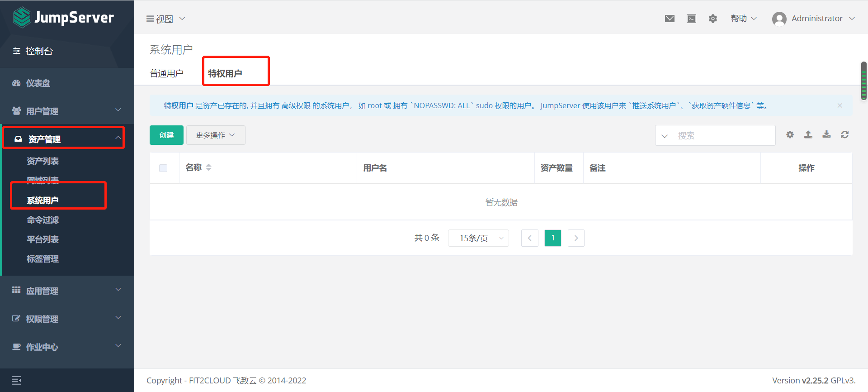The width and height of the screenshot is (868, 392).
Task: Open the 15条/页 page size dropdown
Action: coord(478,238)
